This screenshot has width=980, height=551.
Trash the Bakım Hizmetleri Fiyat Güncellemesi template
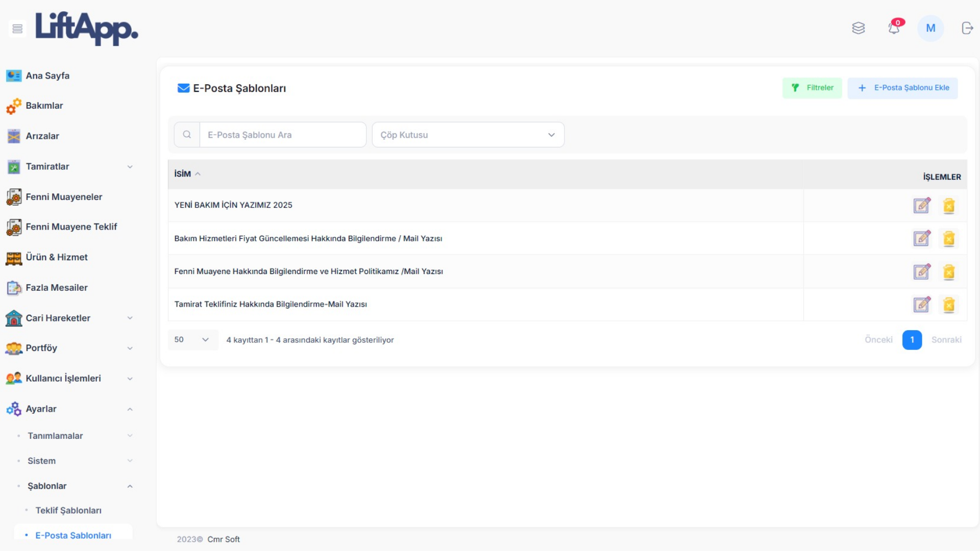tap(949, 239)
